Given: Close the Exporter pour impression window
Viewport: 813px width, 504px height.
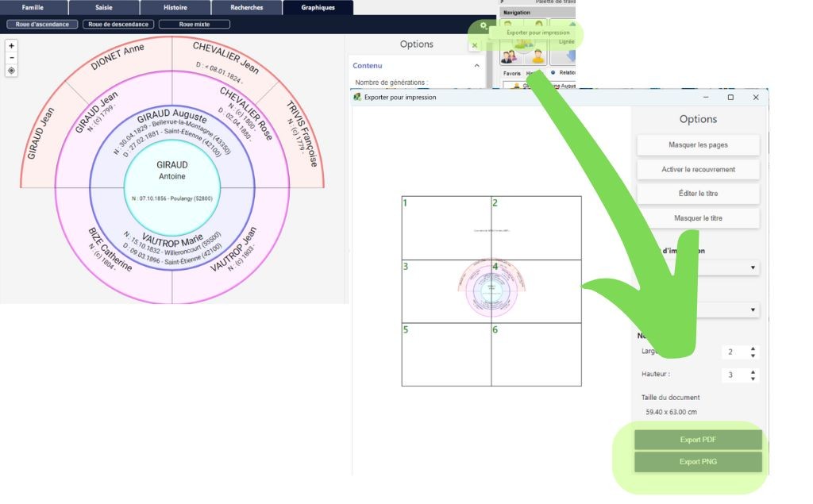Looking at the screenshot, I should point(756,98).
